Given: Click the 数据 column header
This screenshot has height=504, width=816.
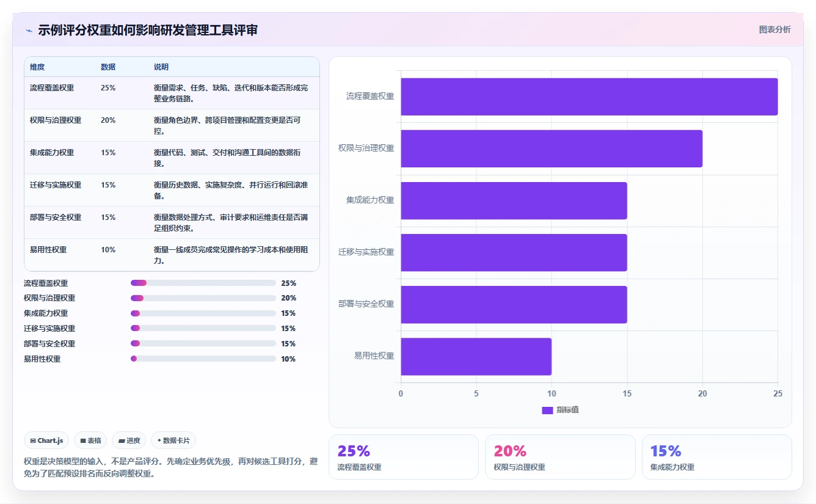Looking at the screenshot, I should click(108, 67).
